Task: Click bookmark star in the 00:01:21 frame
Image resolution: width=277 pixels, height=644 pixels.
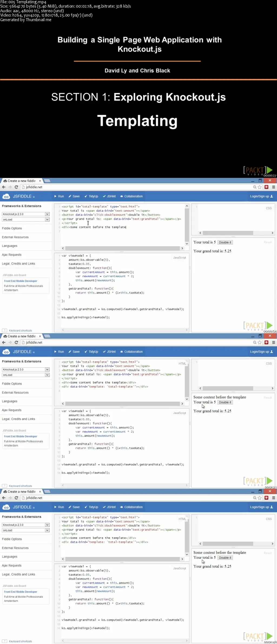Action: click(x=260, y=342)
